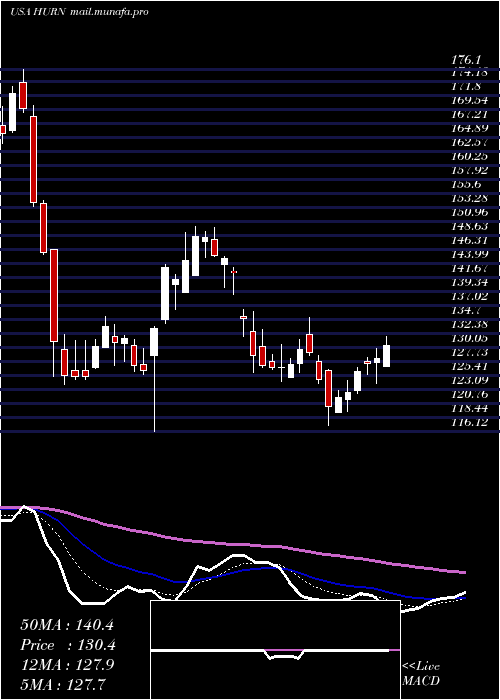
Task: Click the 143.99 price axis label
Action: 471,254
